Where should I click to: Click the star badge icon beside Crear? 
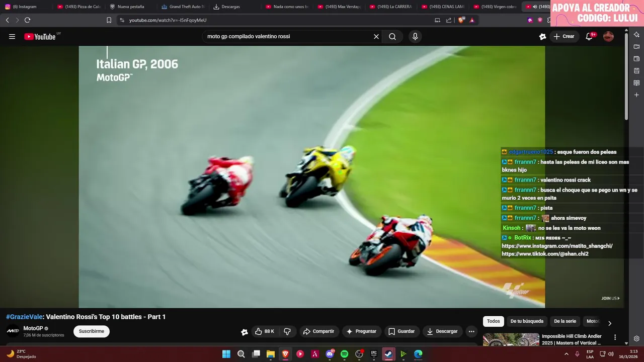point(542,36)
